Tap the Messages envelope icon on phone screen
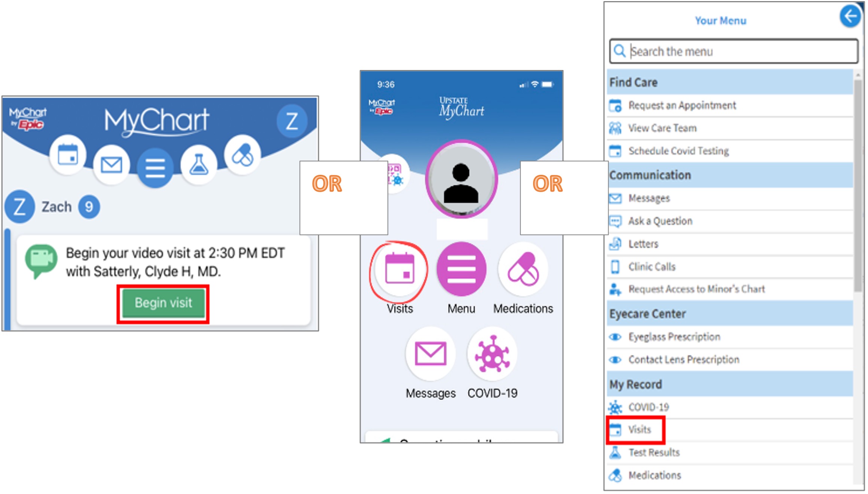This screenshot has width=868, height=494. coord(430,354)
